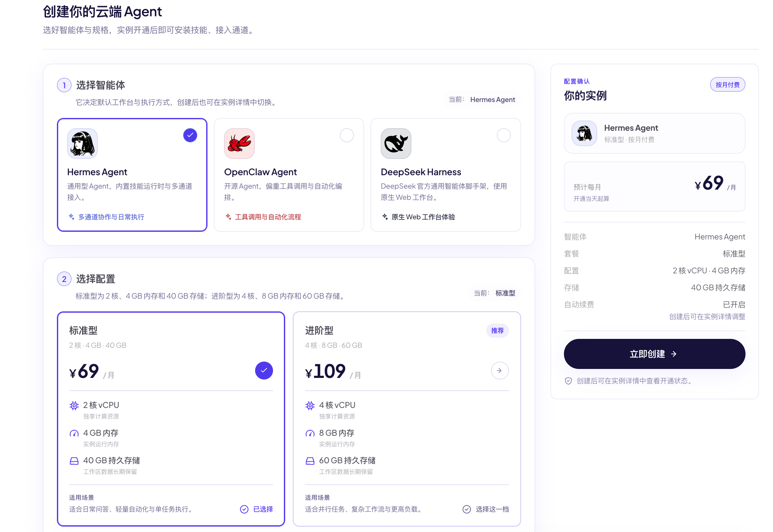Click the 创建后可在实例详情调整 note

[707, 317]
